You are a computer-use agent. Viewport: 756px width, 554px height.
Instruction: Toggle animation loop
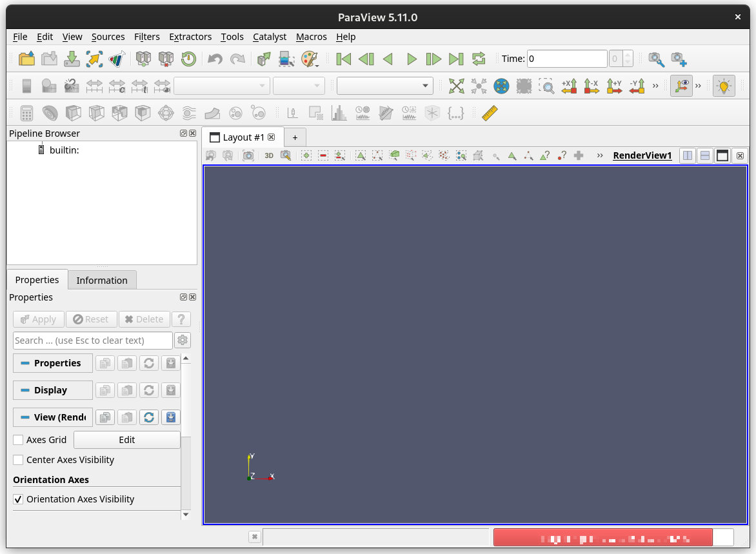click(479, 59)
